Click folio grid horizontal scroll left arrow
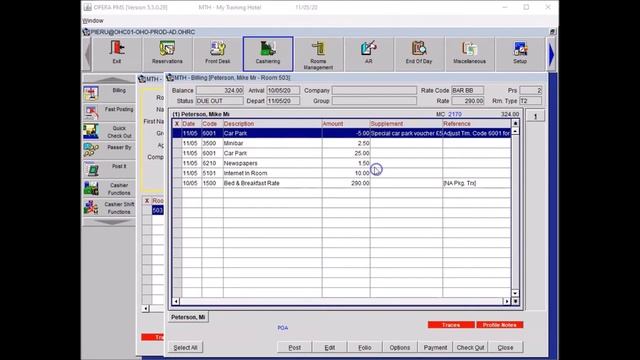 click(176, 301)
